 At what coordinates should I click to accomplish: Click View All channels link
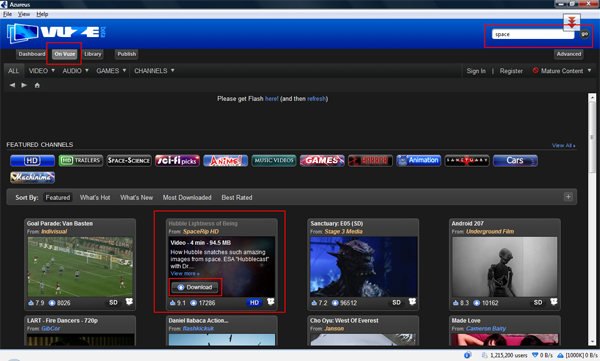[563, 145]
